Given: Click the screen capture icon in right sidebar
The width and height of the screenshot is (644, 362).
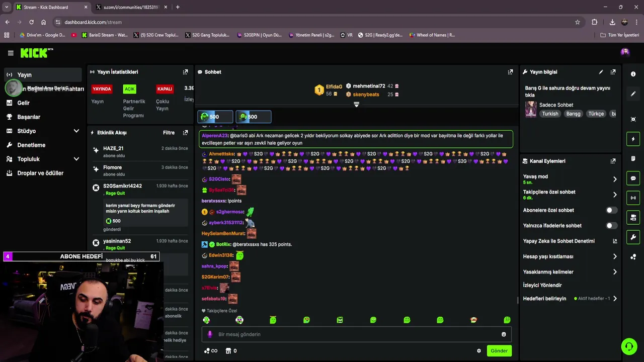Looking at the screenshot, I should pyautogui.click(x=633, y=119).
